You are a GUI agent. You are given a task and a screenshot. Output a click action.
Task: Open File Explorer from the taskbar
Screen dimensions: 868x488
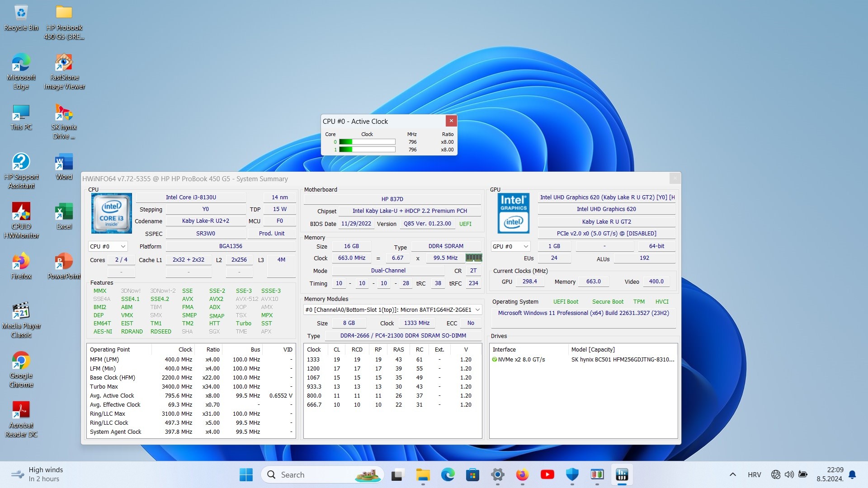(423, 474)
